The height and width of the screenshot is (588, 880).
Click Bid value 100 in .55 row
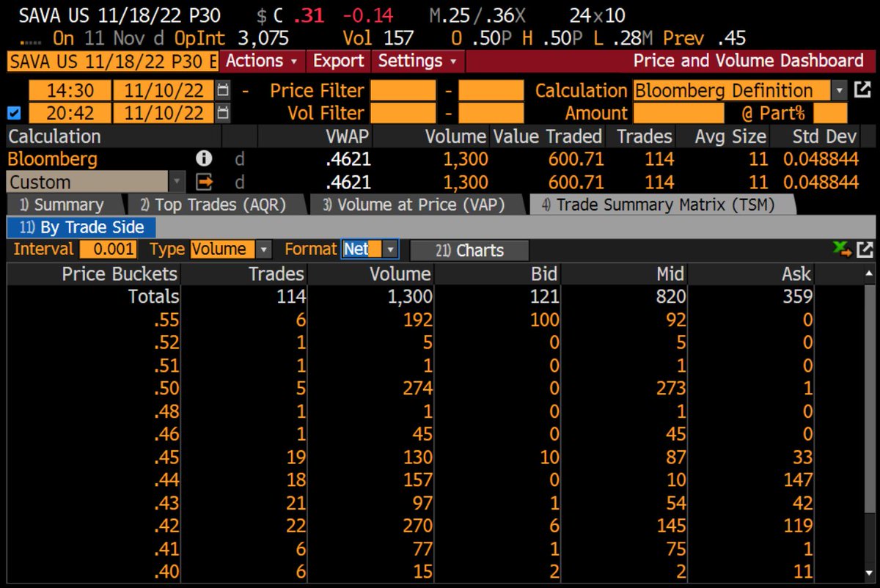pos(543,319)
